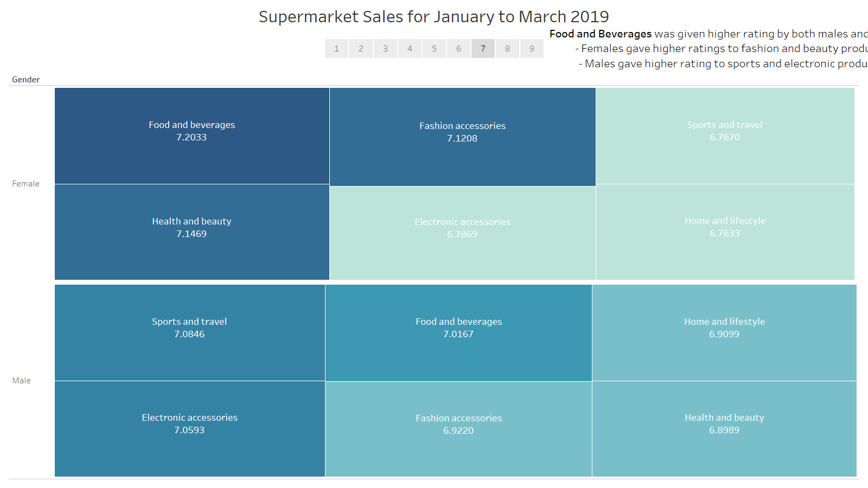868x488 pixels.
Task: Switch to page 6
Action: (x=458, y=48)
